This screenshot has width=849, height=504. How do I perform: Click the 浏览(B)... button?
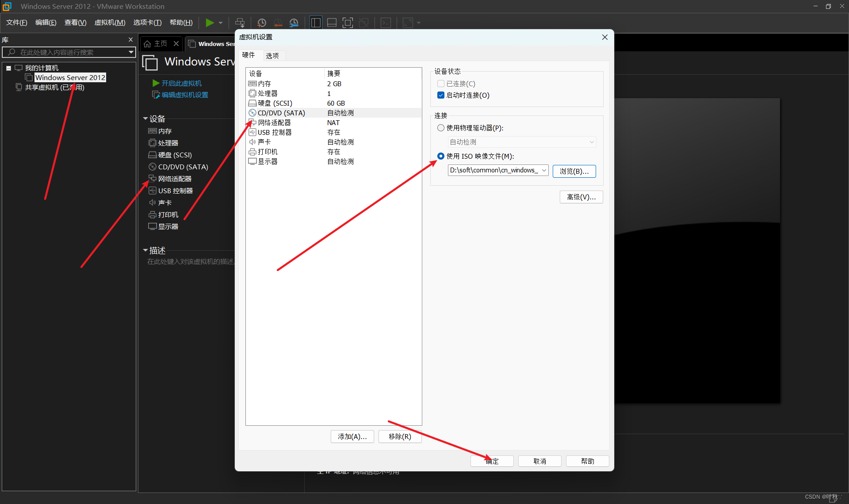click(x=574, y=171)
